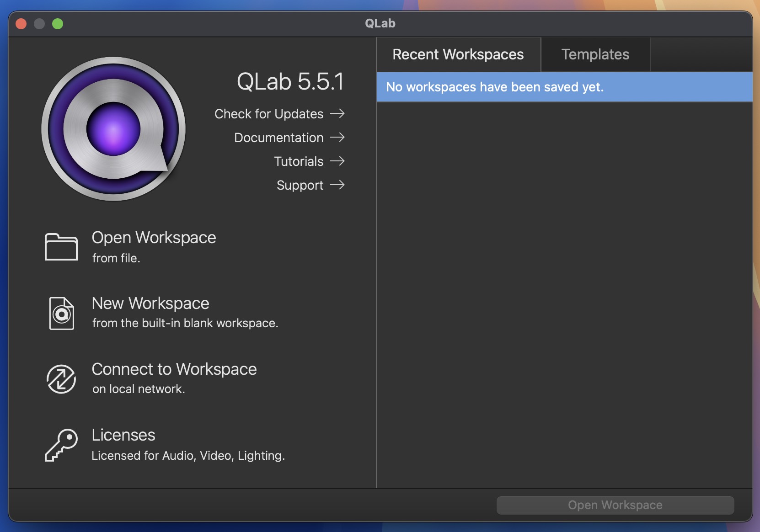This screenshot has width=760, height=532.
Task: Click the Check for Updates arrow icon
Action: [338, 114]
